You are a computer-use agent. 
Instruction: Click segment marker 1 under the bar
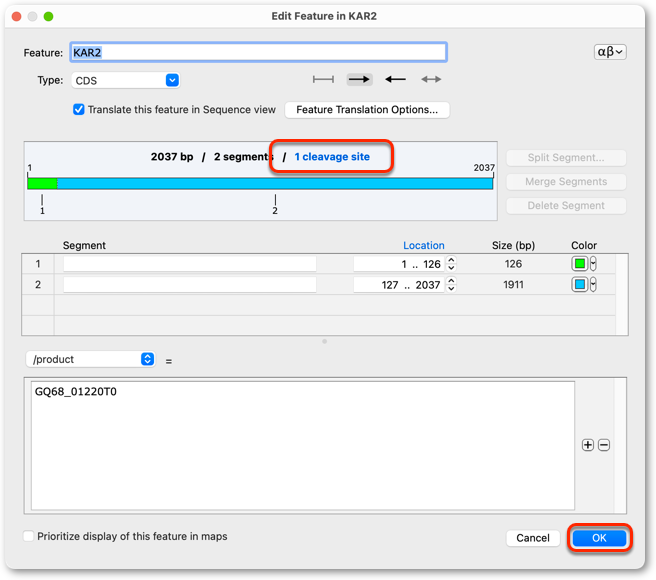pos(42,205)
